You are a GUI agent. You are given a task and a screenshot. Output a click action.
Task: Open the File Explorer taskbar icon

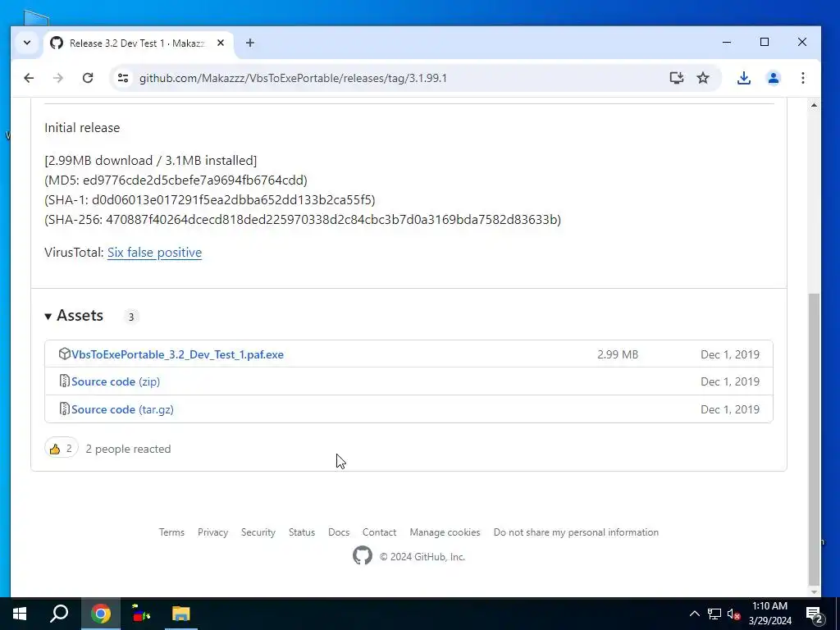click(x=181, y=614)
